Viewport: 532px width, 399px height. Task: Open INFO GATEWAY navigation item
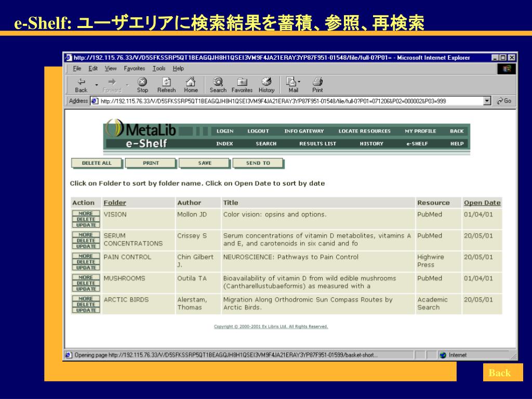pyautogui.click(x=304, y=131)
